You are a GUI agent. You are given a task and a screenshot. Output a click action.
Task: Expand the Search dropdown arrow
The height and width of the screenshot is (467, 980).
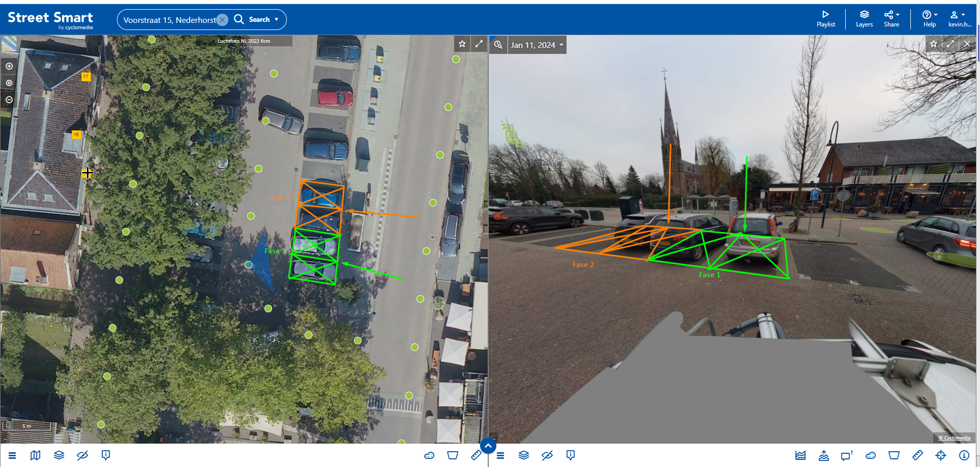tap(277, 19)
